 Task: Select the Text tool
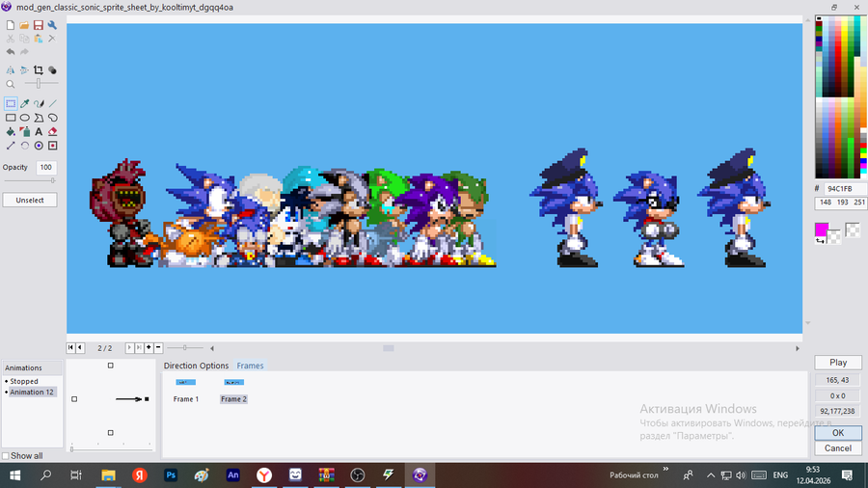coord(39,132)
